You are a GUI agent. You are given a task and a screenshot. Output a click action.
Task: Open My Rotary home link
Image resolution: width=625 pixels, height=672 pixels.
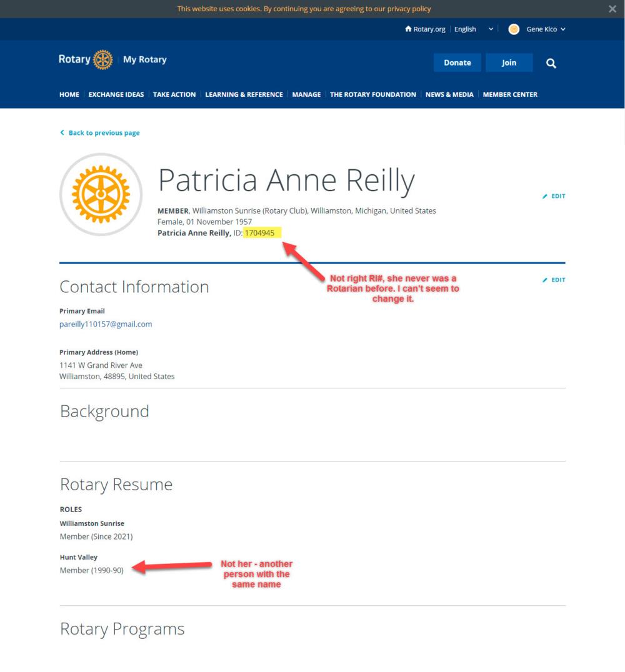[x=144, y=59]
